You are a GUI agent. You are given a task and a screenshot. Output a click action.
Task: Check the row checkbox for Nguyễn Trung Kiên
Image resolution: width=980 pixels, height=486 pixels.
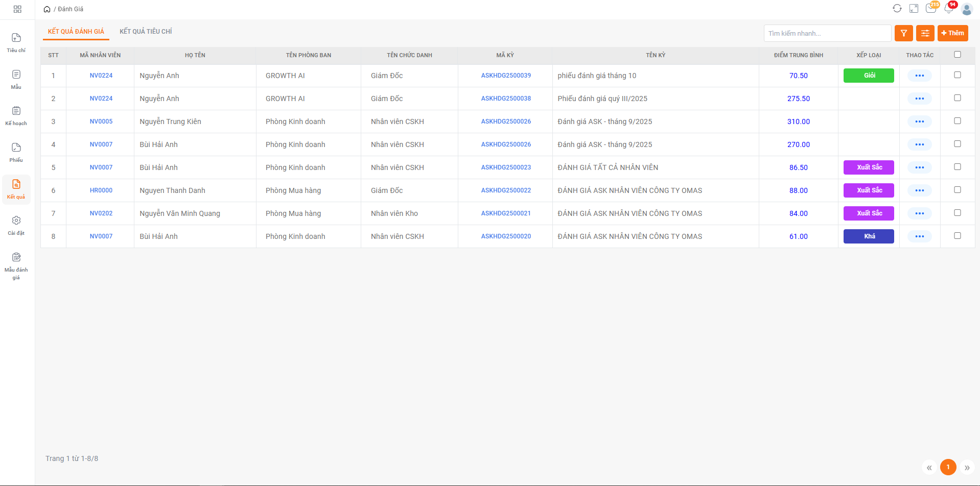[x=957, y=121]
